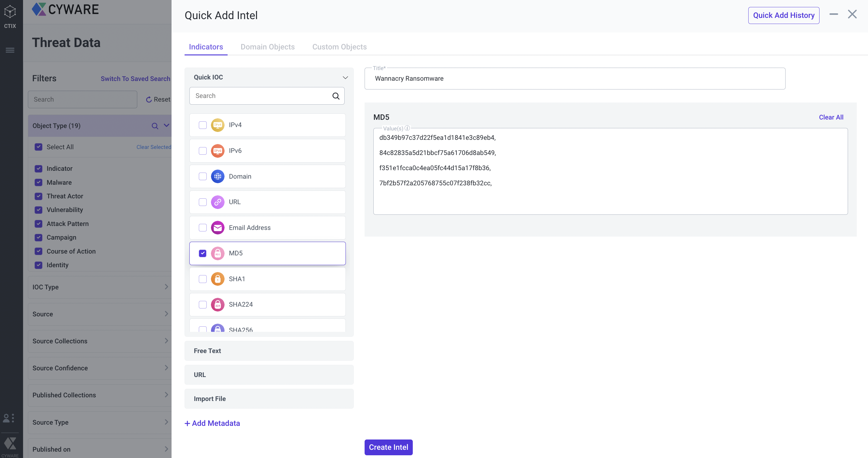Click the Clear All link
This screenshot has height=458, width=868.
click(x=831, y=117)
